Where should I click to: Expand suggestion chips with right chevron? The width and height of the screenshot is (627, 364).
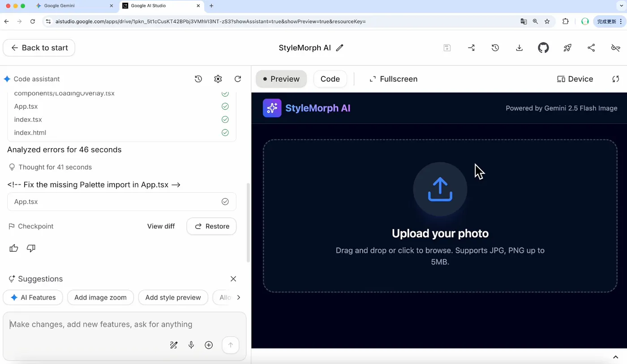(238, 297)
